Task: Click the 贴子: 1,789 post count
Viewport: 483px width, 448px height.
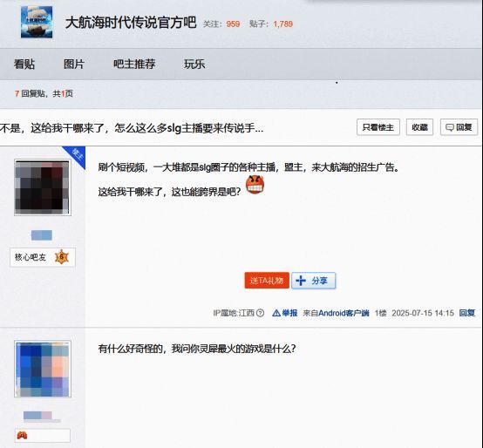Action: click(271, 24)
